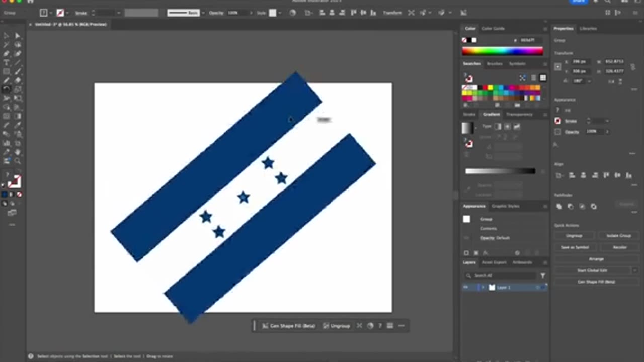Viewport: 644px width, 362px height.
Task: Toggle constrain width and height proportions
Action: point(632,66)
